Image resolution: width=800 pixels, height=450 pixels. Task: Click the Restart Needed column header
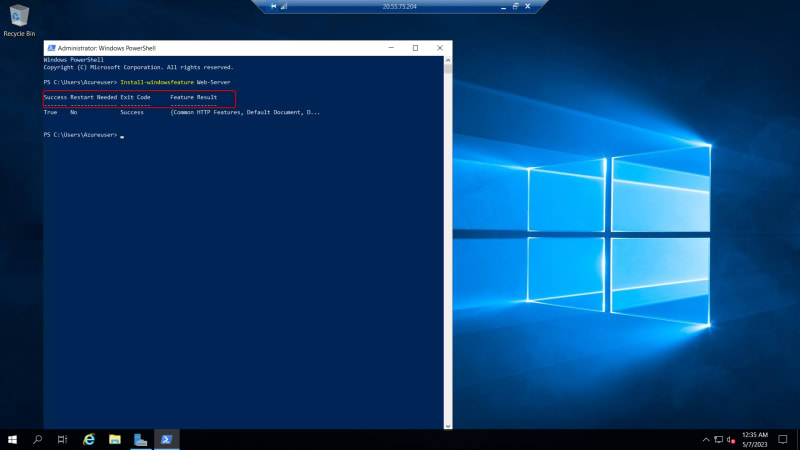tap(93, 97)
